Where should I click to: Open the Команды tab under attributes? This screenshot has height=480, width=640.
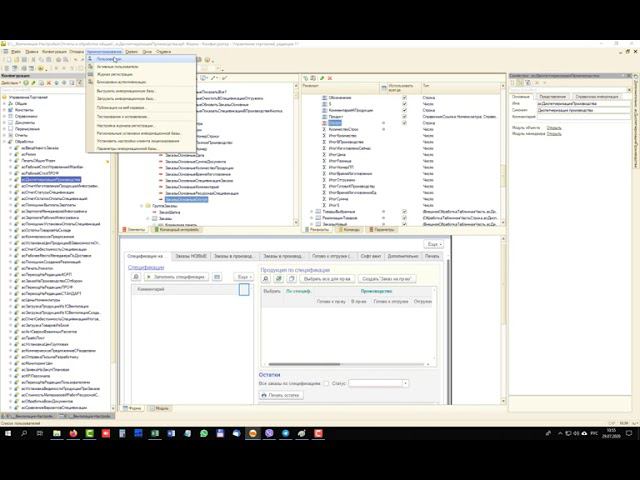[348, 229]
